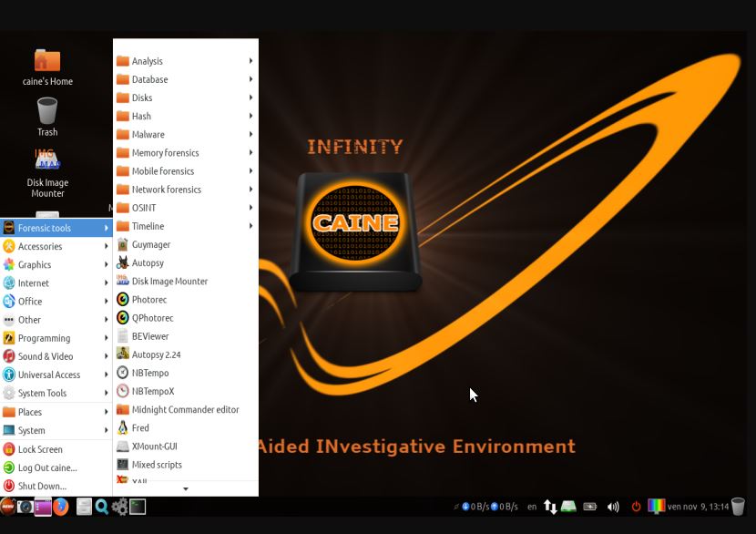The image size is (756, 534).
Task: Launch BEViewer from the menu
Action: 186,336
